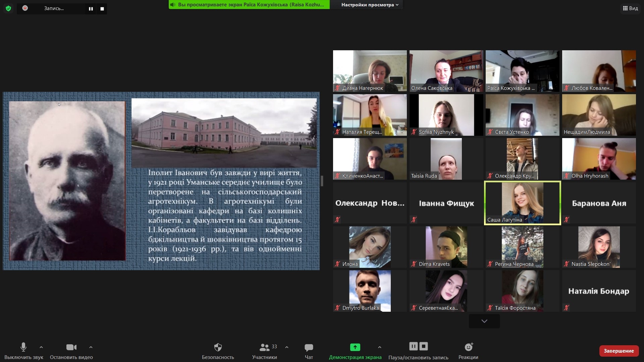Click the portrait photo in shared slide
The height and width of the screenshot is (362, 644).
(x=67, y=181)
